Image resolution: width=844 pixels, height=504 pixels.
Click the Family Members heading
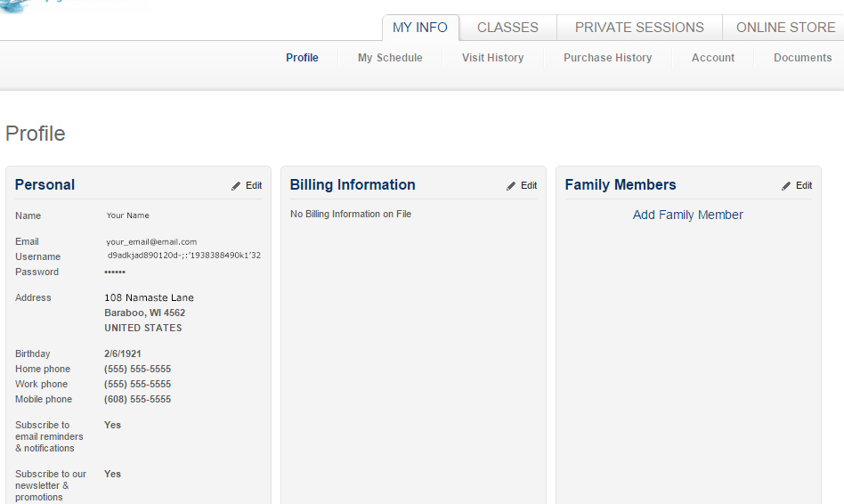[620, 184]
